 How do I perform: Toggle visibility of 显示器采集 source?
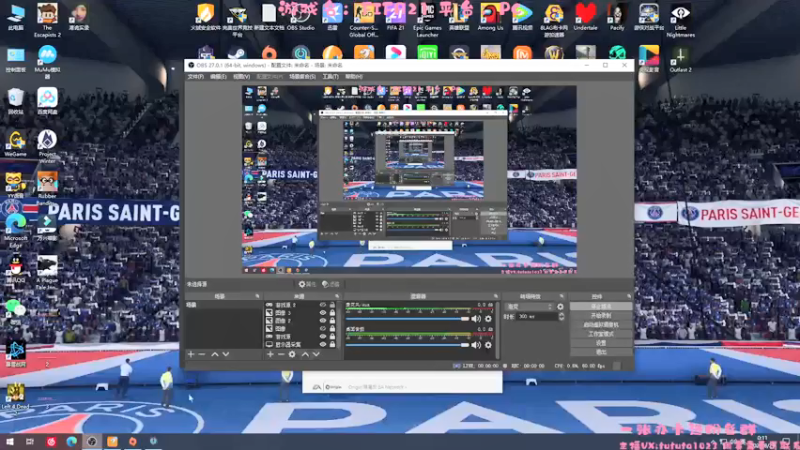click(x=322, y=344)
